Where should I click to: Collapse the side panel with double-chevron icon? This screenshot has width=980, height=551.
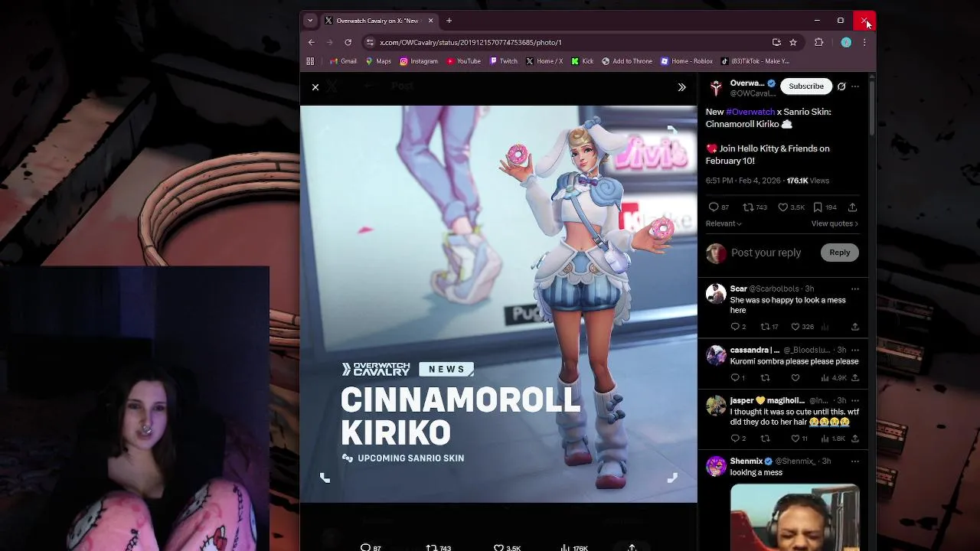(681, 87)
